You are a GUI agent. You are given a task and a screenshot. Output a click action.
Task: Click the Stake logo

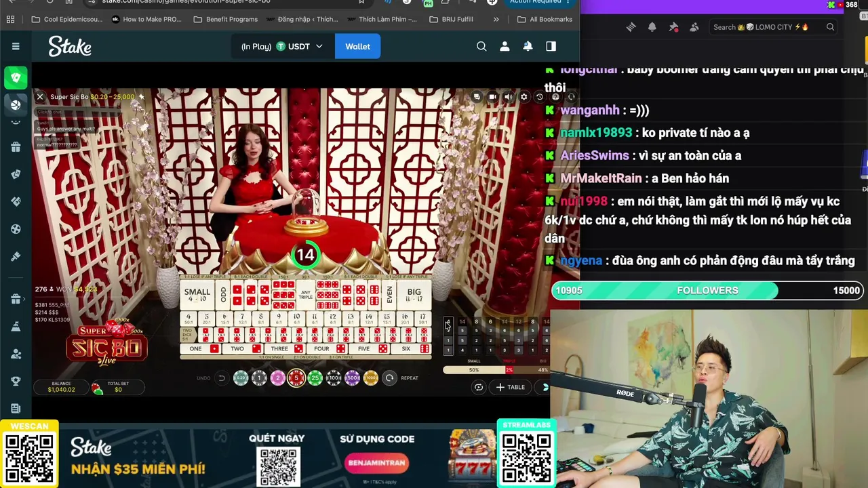click(70, 46)
